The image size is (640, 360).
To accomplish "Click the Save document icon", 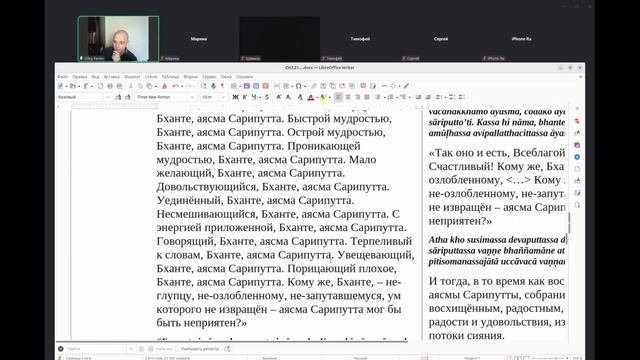I will 86,86.
